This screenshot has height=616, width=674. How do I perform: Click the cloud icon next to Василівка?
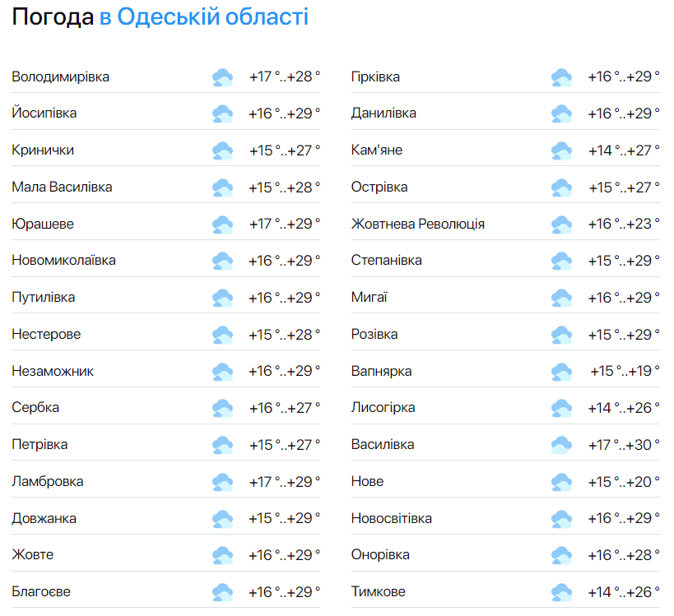click(561, 444)
